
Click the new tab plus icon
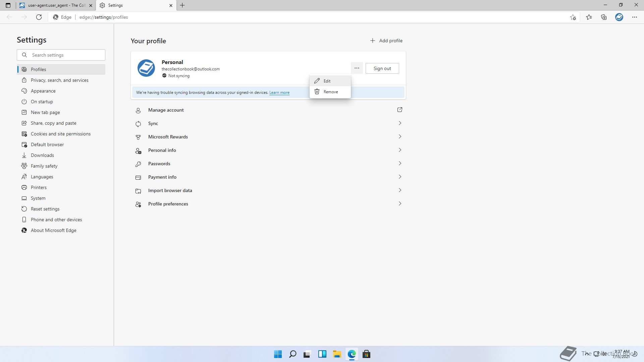(x=182, y=5)
